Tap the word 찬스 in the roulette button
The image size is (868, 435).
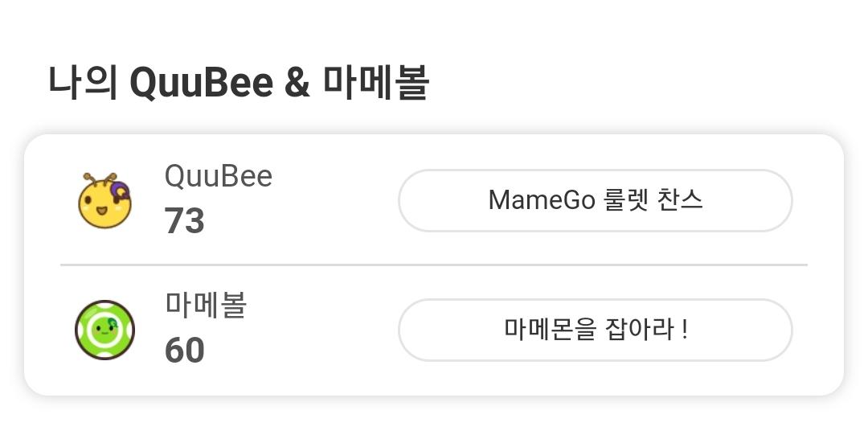pos(682,200)
